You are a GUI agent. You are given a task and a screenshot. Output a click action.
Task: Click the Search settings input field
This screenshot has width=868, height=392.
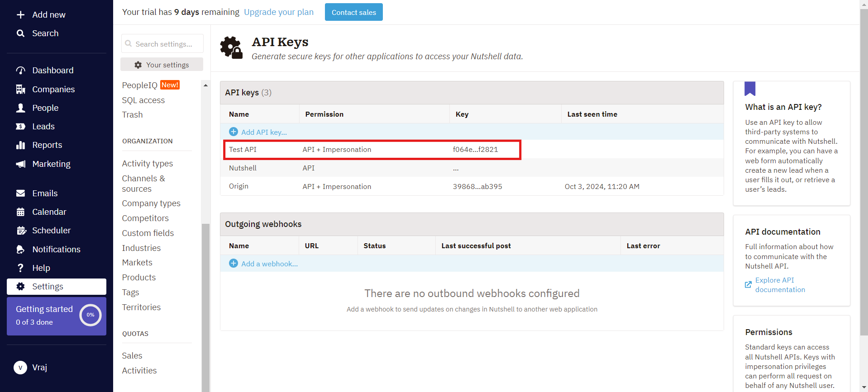tap(162, 44)
